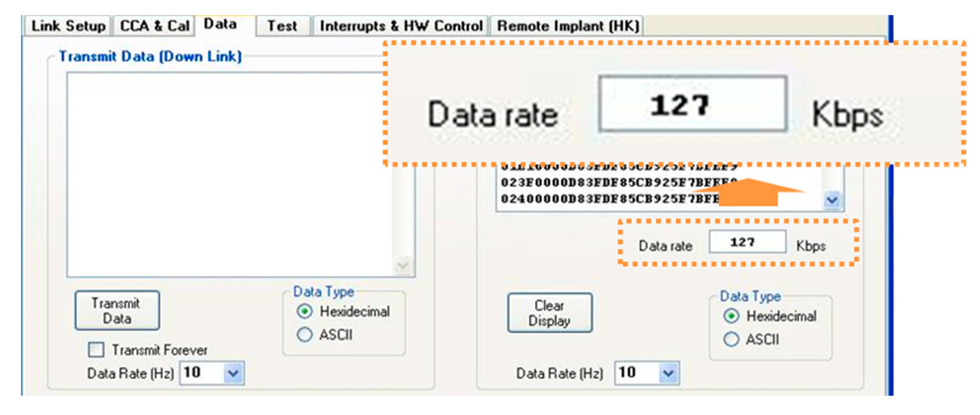Go to the Test tab
Image resolution: width=980 pixels, height=415 pixels.
click(x=282, y=26)
